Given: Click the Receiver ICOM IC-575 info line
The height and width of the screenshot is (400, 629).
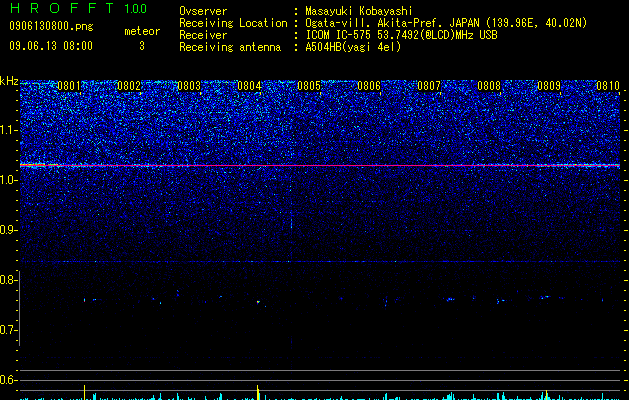Looking at the screenshot, I should pos(338,35).
